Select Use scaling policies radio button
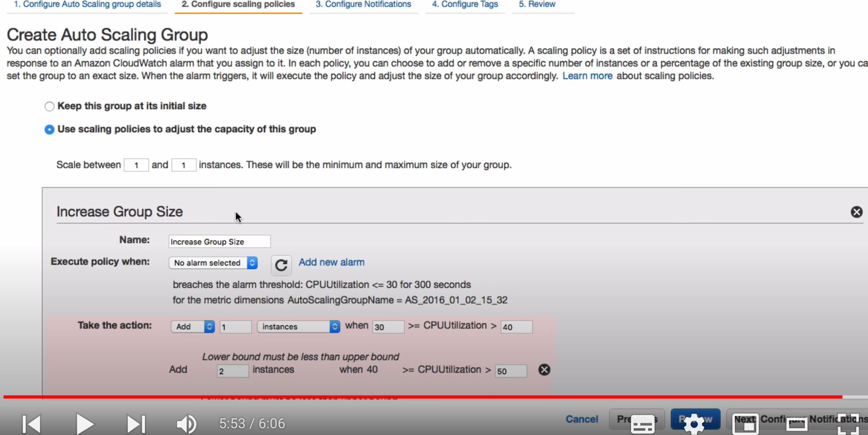Screen dimensions: 868x435 49,129
